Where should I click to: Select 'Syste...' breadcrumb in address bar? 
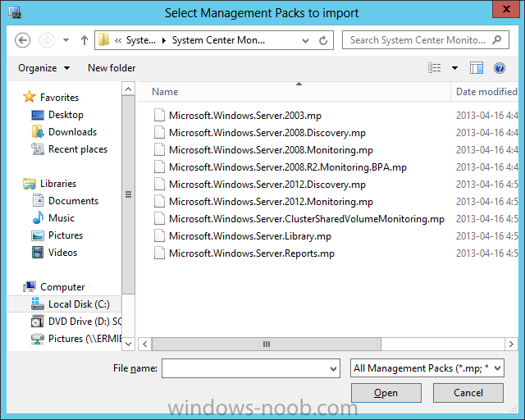[140, 40]
